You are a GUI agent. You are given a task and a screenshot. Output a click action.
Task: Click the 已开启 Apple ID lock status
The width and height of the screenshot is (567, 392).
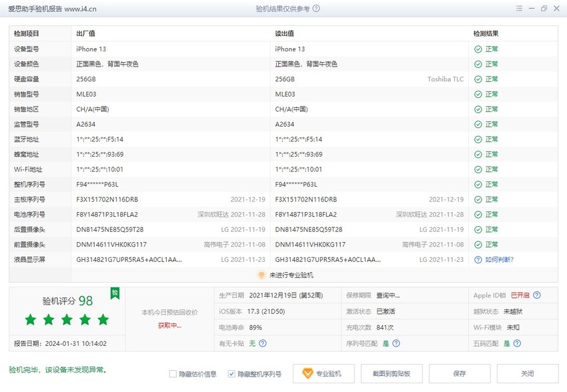pyautogui.click(x=520, y=295)
